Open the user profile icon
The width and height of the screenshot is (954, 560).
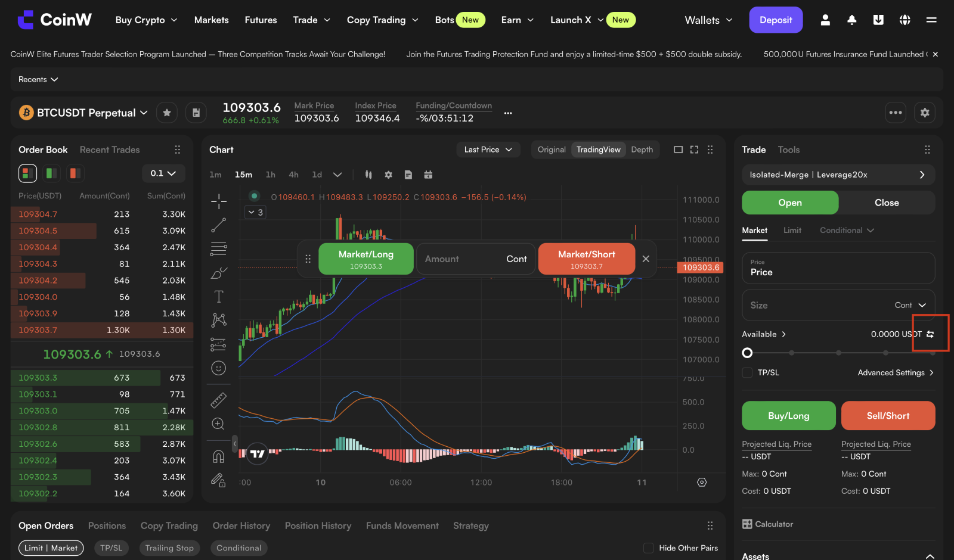point(825,20)
